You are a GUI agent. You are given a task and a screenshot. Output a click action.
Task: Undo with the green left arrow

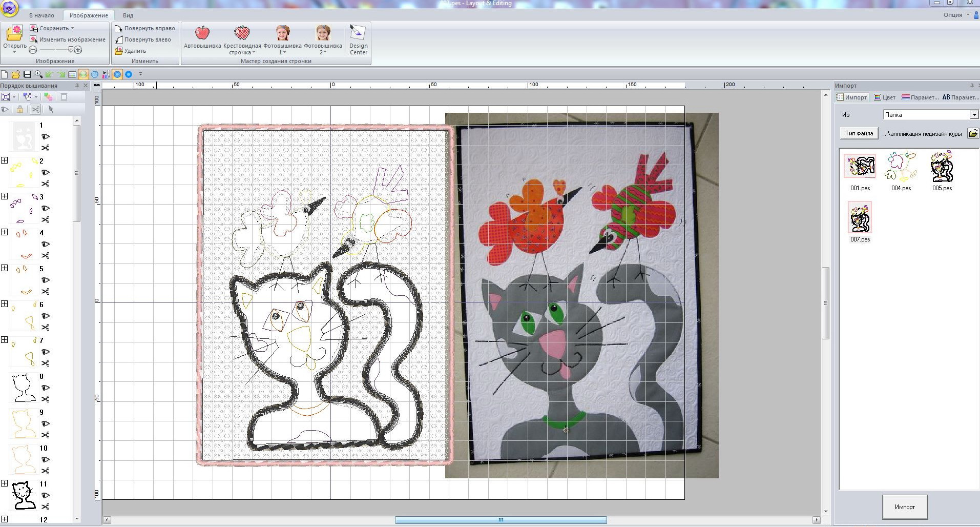coord(50,74)
